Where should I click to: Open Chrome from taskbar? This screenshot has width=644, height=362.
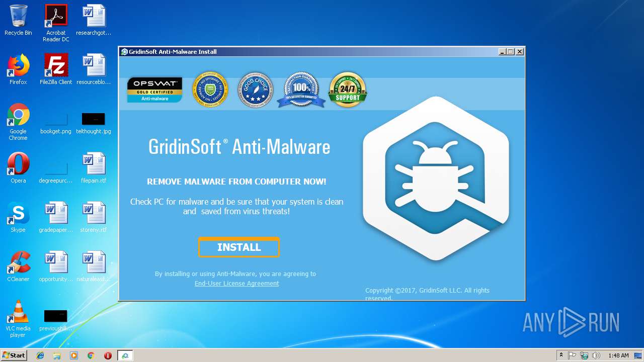[91, 355]
